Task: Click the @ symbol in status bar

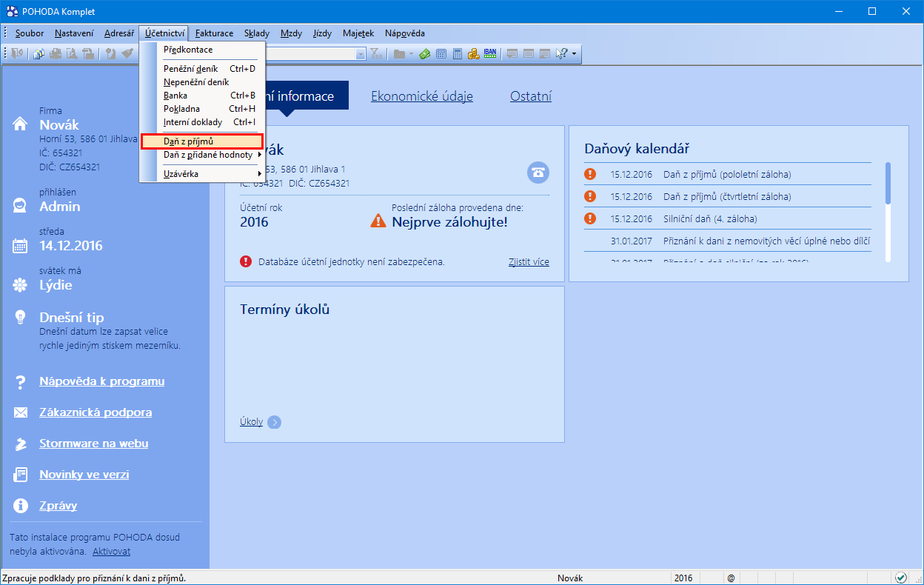Action: pos(730,578)
